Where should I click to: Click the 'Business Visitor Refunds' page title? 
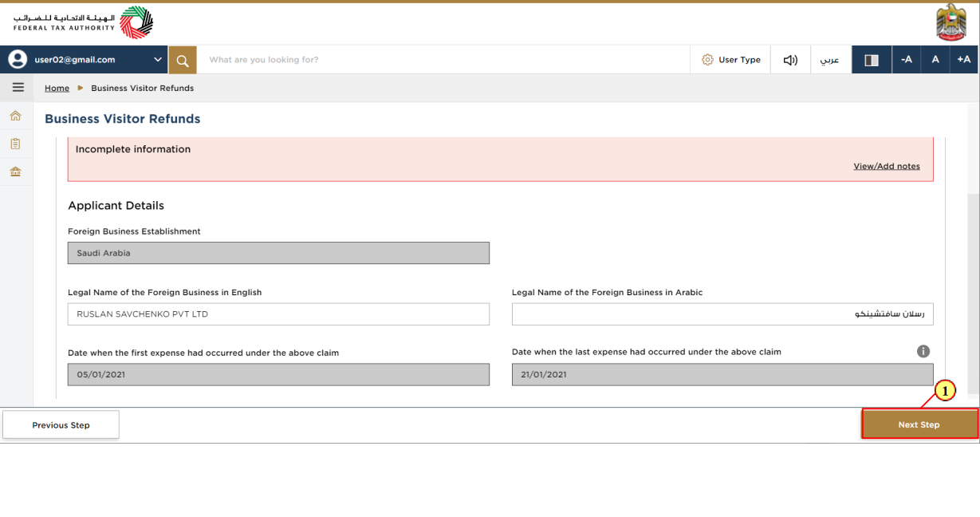123,119
